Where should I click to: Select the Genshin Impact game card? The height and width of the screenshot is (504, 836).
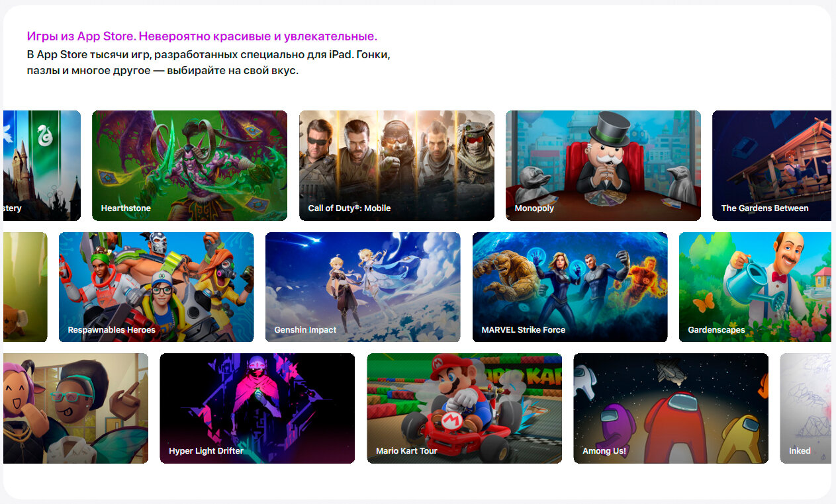(363, 286)
